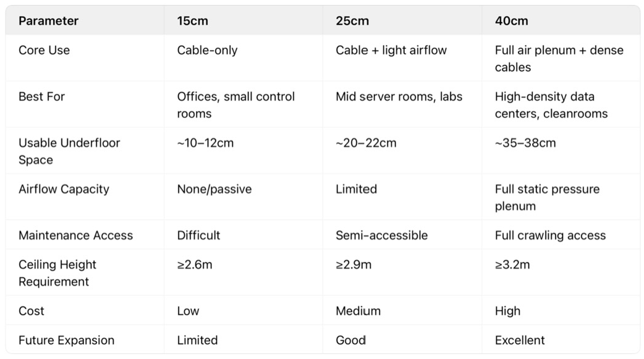644x359 pixels.
Task: Select the High-density data centers cell
Action: (x=551, y=105)
